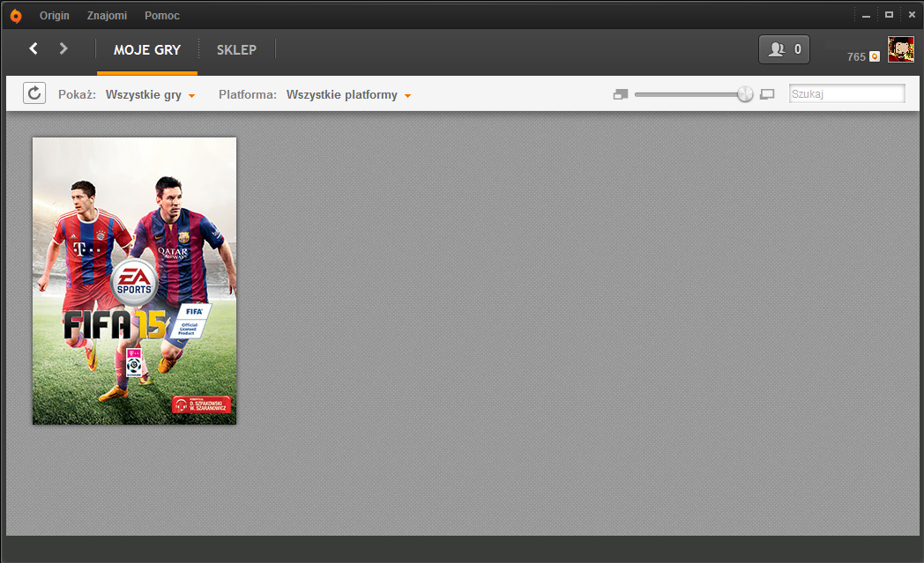Switch to the MOJE GRY tab

click(147, 50)
